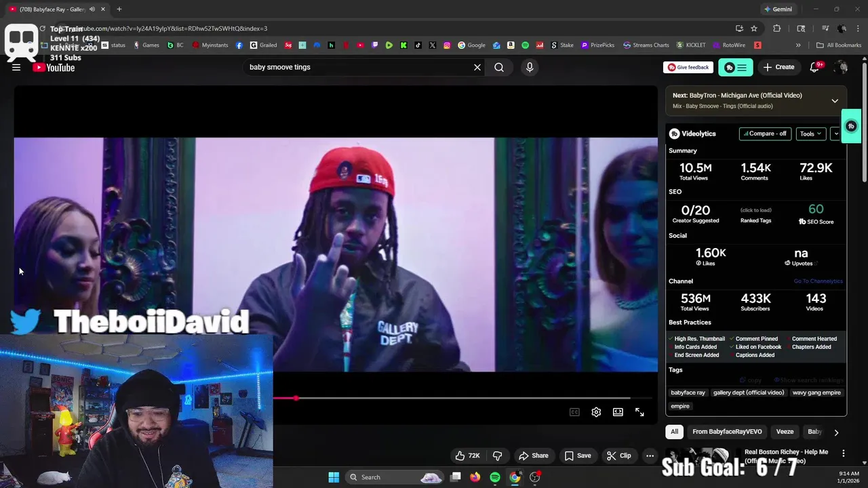Screen dimensions: 868x488
Task: Open a new browser tab
Action: point(119,9)
